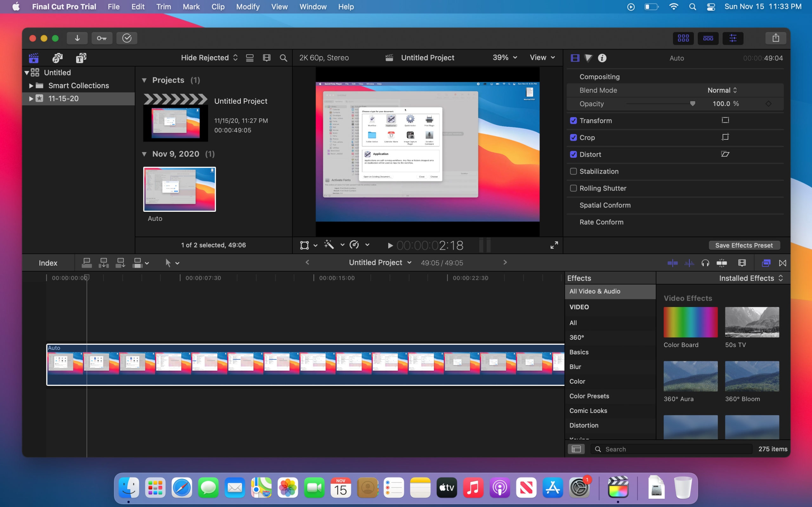Open the Titles and Generators sidebar
This screenshot has height=507, width=812.
80,58
